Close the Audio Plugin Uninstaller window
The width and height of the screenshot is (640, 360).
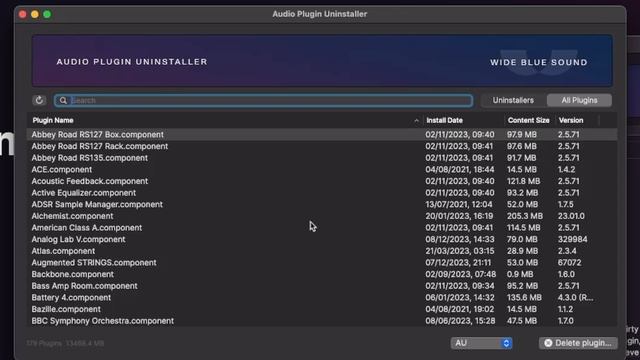coord(23,14)
